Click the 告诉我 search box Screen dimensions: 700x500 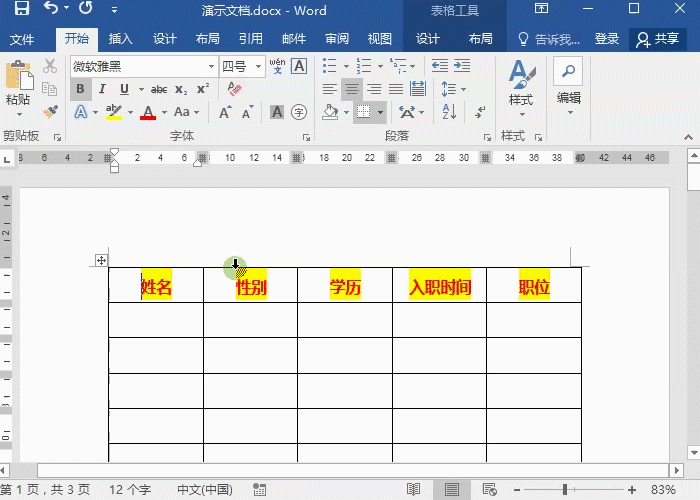549,39
